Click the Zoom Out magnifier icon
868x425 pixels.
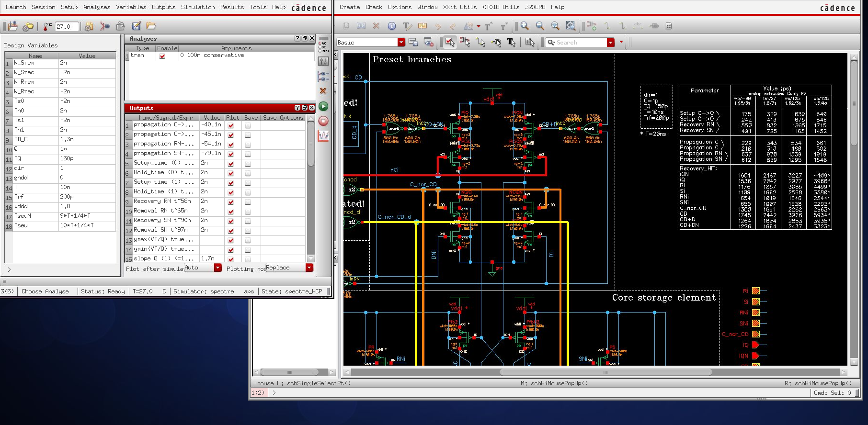point(540,26)
